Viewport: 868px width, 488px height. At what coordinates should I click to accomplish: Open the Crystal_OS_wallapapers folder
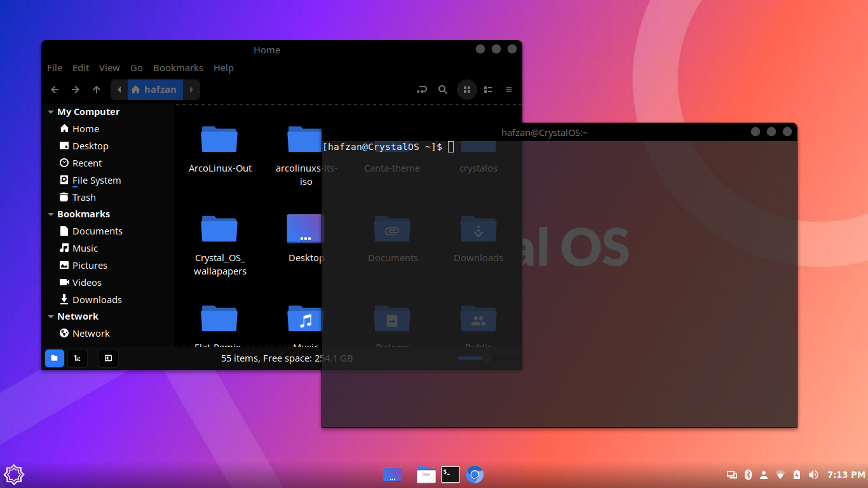219,229
